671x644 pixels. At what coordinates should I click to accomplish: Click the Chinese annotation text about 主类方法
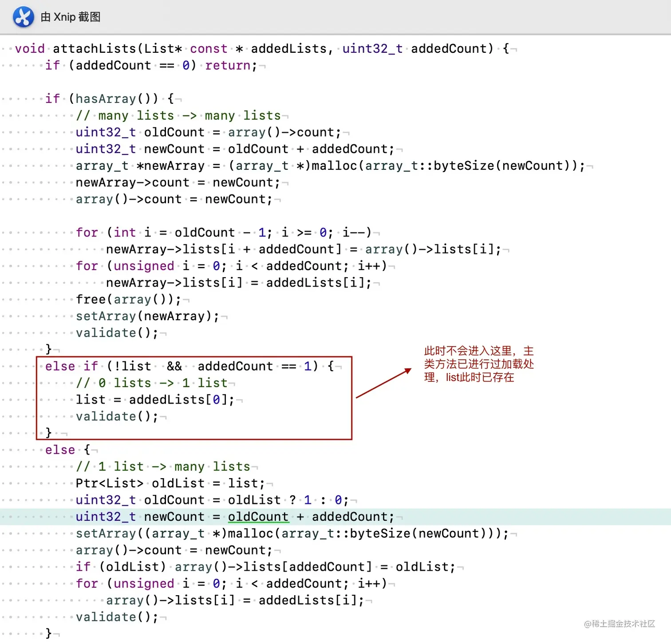pos(478,364)
